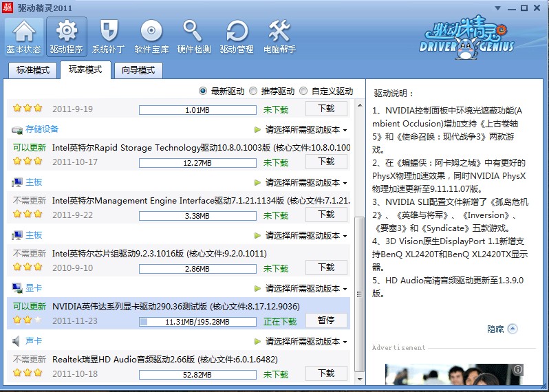The width and height of the screenshot is (549, 392).
Task: Download Intel Management Engine Interface driver
Action: pyautogui.click(x=326, y=214)
